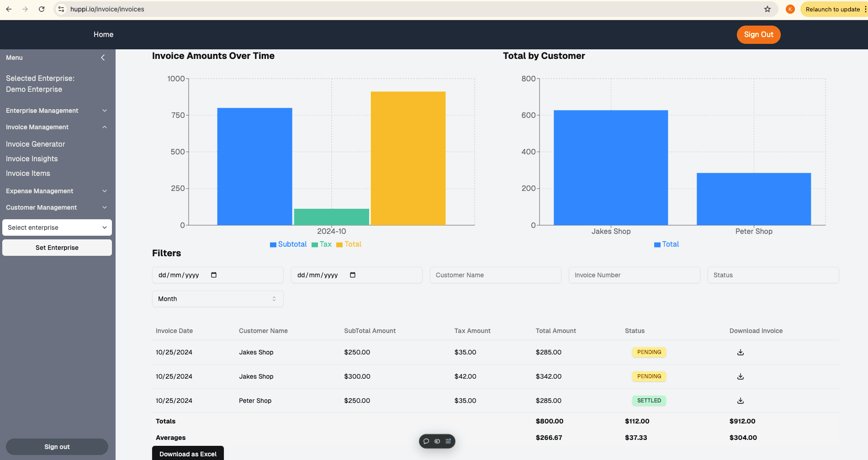Image resolution: width=868 pixels, height=460 pixels.
Task: Bookmark this page with star icon
Action: click(767, 9)
